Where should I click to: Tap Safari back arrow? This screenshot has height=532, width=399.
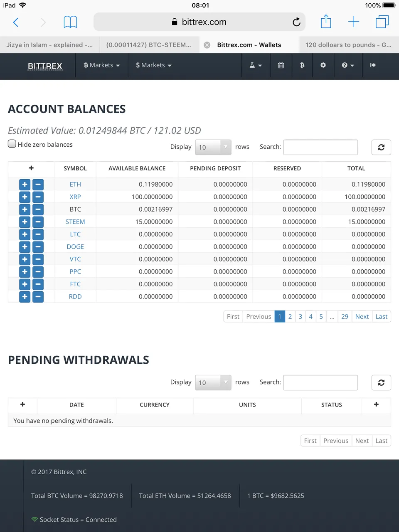[x=16, y=22]
